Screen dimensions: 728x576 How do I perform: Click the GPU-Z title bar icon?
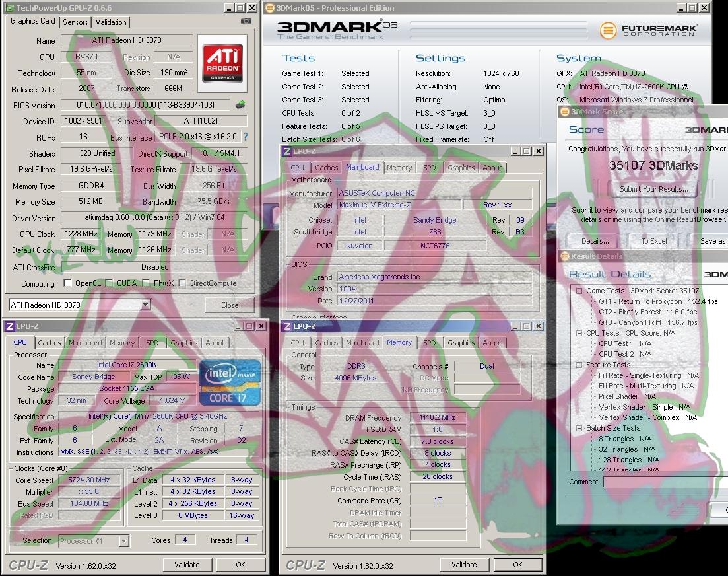10,8
